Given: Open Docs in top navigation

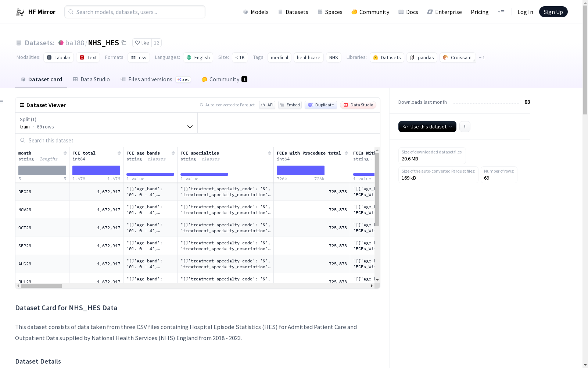Looking at the screenshot, I should tap(408, 12).
